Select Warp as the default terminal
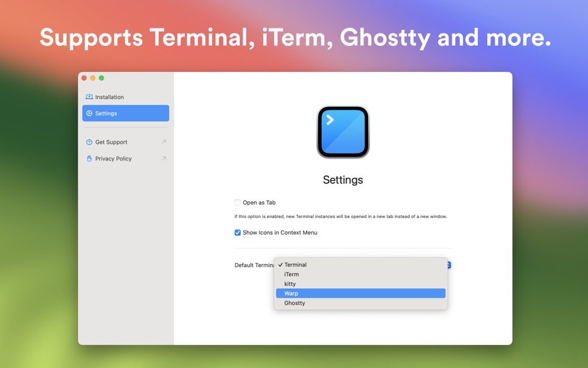 361,293
